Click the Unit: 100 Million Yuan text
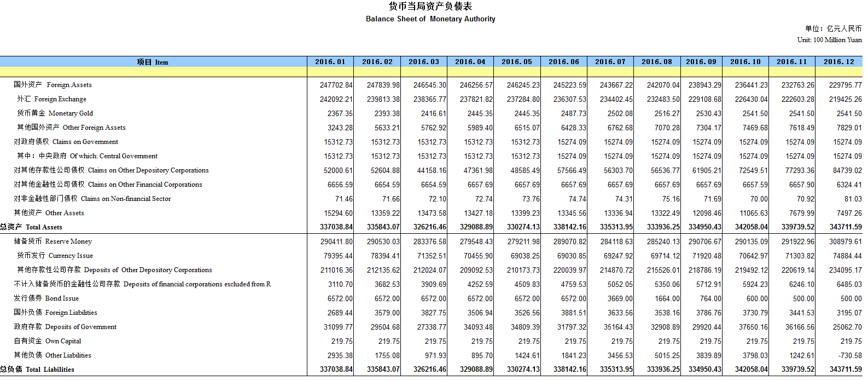The width and height of the screenshot is (868, 380). tap(829, 40)
